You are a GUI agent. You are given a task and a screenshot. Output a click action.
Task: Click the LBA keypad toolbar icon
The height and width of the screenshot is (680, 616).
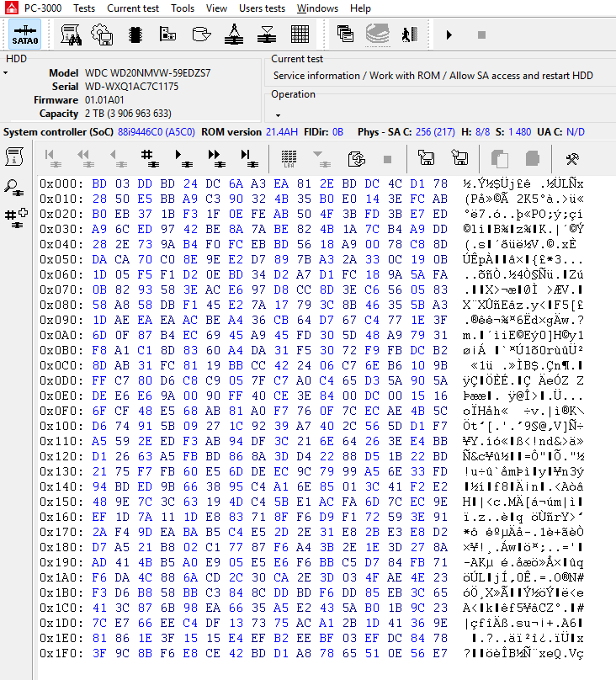pyautogui.click(x=289, y=157)
